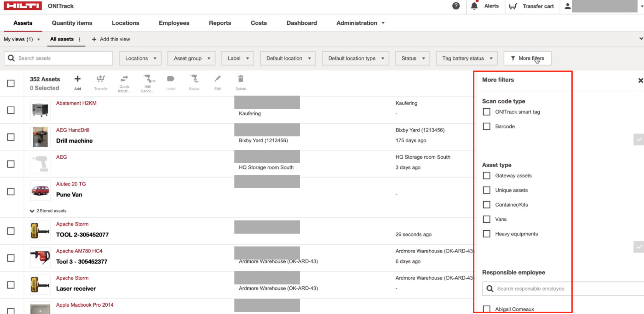Open the Default location type dropdown
This screenshot has height=314, width=644.
pyautogui.click(x=356, y=58)
